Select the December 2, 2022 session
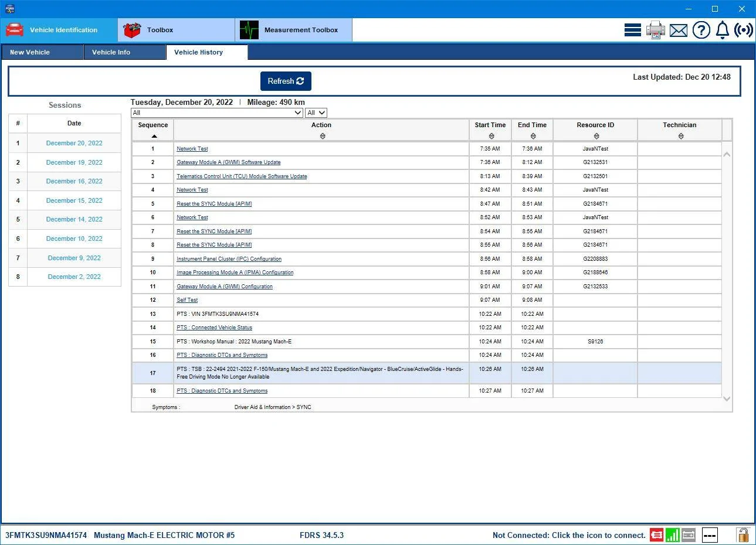 point(74,277)
